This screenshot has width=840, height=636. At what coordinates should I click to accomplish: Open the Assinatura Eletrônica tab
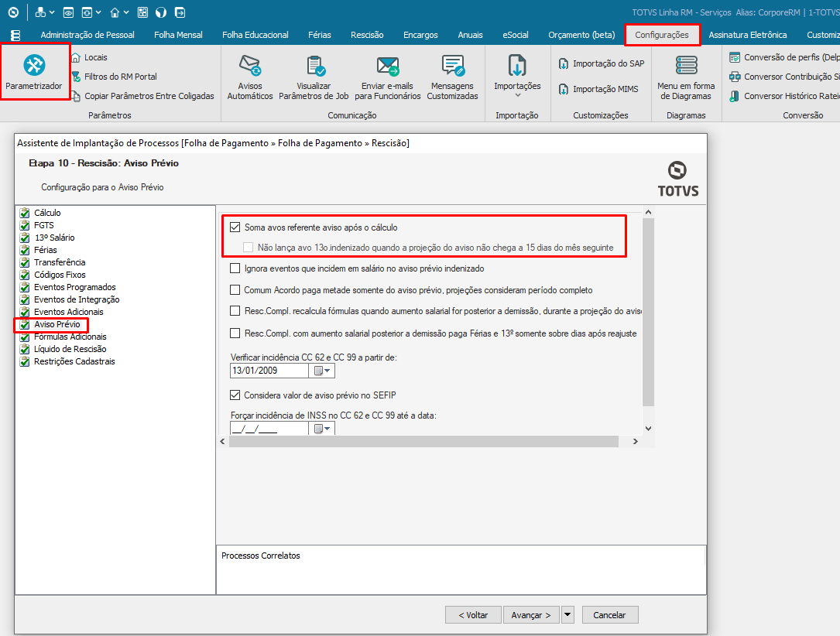(x=748, y=35)
